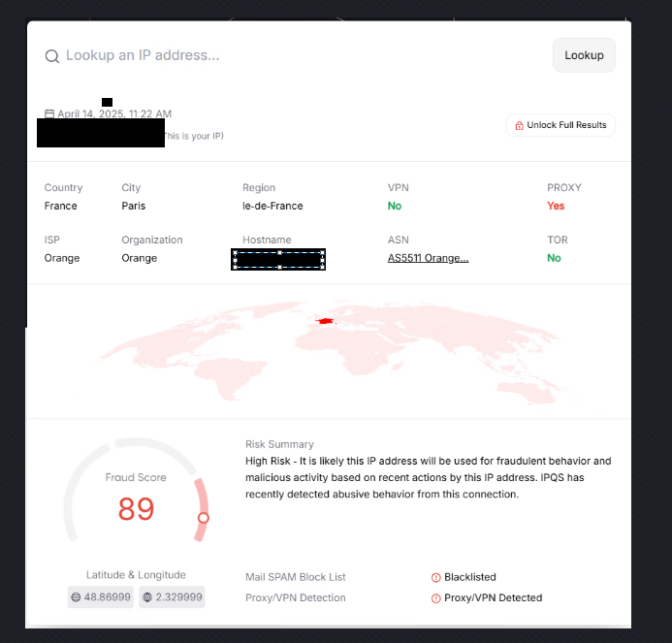Click the ISP value Orange

(62, 258)
